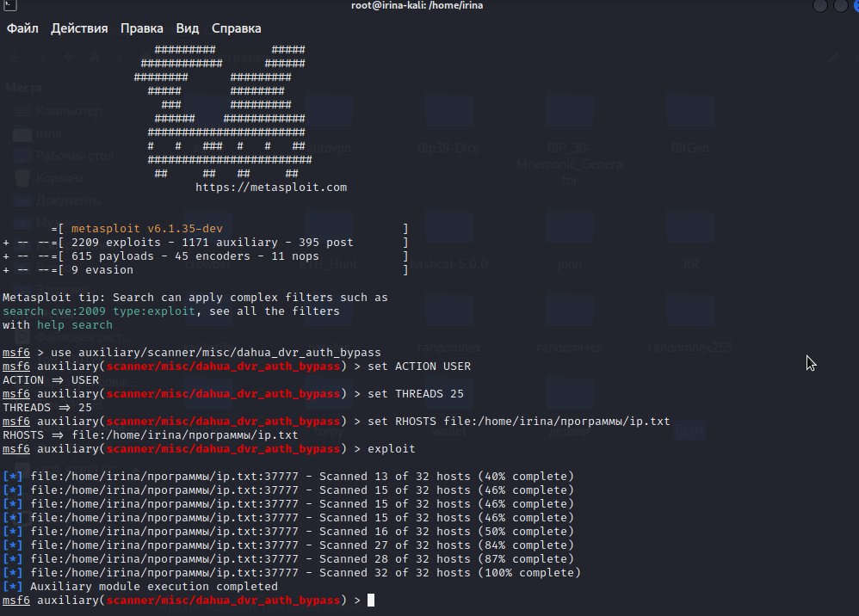The image size is (859, 616).
Task: Open the Справка menu
Action: [236, 28]
